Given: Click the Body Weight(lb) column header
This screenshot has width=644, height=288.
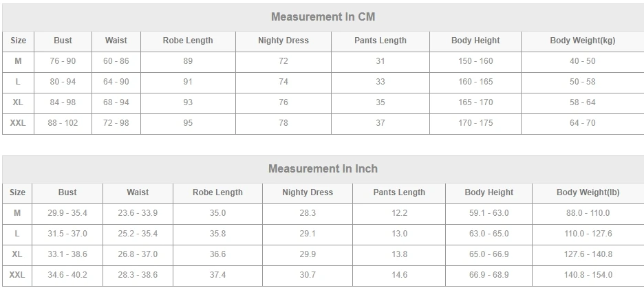Looking at the screenshot, I should pyautogui.click(x=588, y=192).
